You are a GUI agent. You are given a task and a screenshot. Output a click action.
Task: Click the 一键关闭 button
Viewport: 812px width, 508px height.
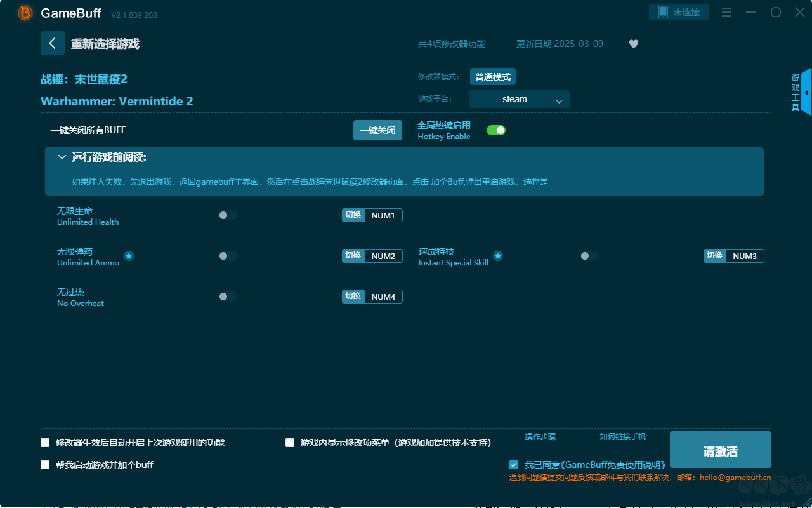(x=377, y=130)
